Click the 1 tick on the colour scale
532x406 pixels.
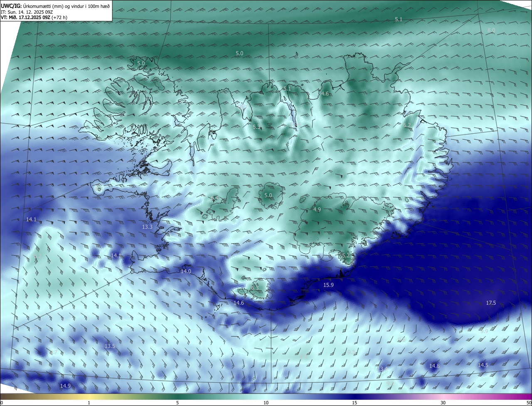(x=89, y=403)
